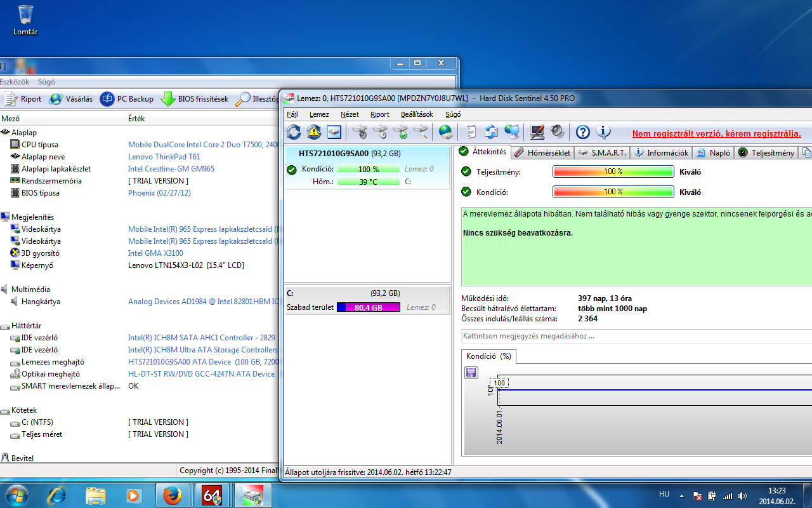Image resolution: width=812 pixels, height=508 pixels.
Task: Click the AIDA64 taskbar icon
Action: [212, 495]
